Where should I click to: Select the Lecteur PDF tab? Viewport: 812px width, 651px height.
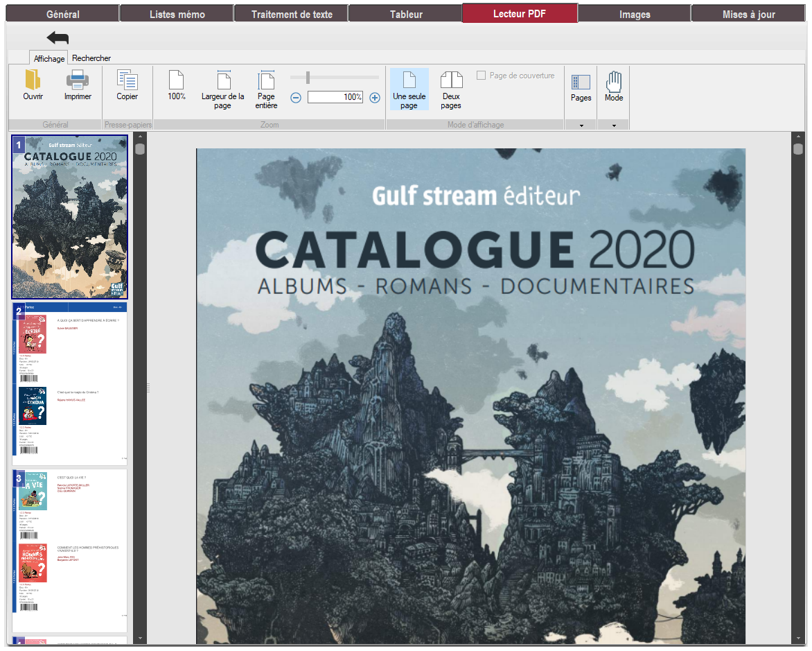tap(520, 13)
